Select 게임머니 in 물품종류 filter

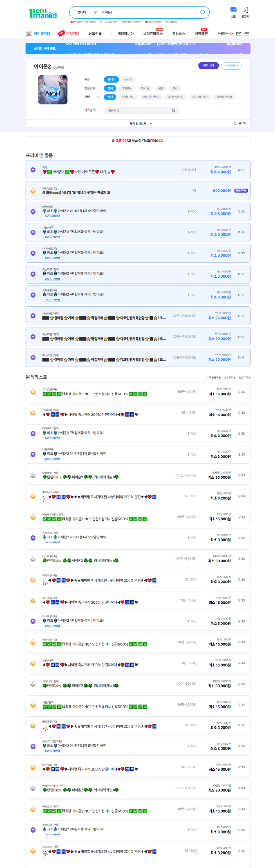(x=127, y=88)
